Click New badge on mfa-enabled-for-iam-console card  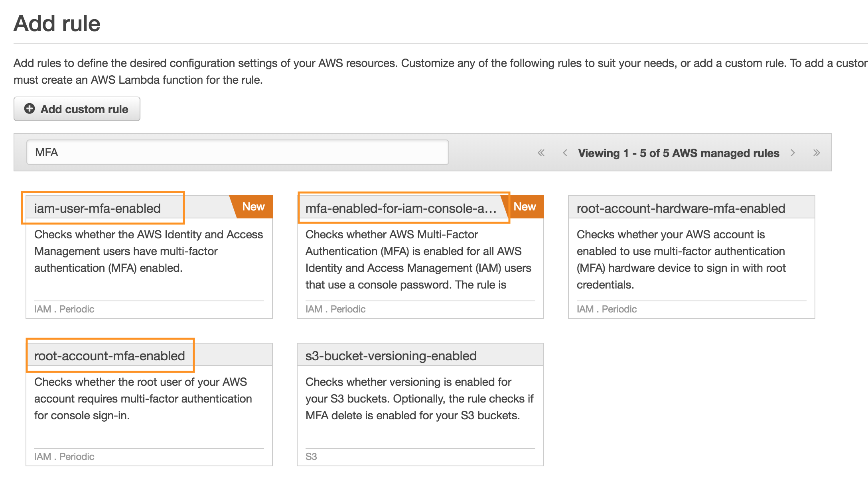pyautogui.click(x=525, y=206)
